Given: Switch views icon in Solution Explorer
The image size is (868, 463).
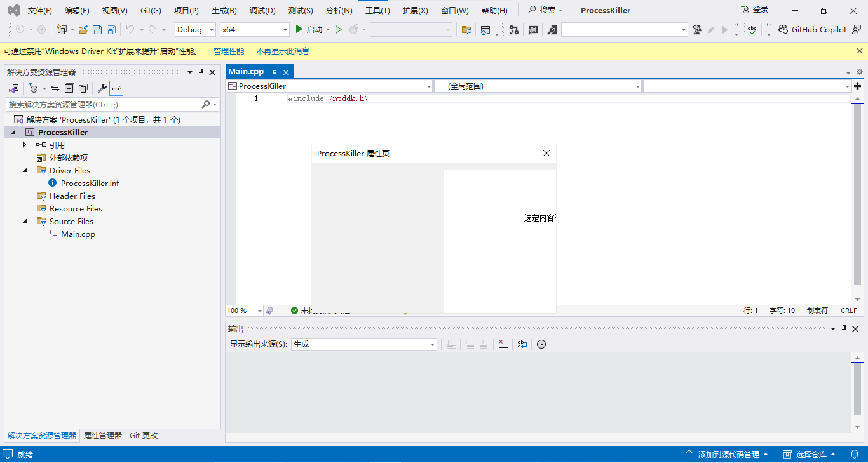Looking at the screenshot, I should pyautogui.click(x=13, y=88).
